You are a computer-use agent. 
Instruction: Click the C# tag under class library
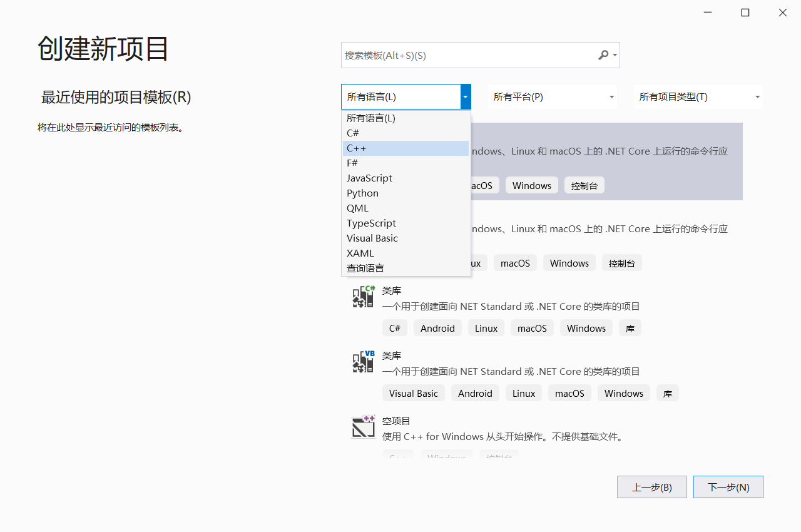395,328
